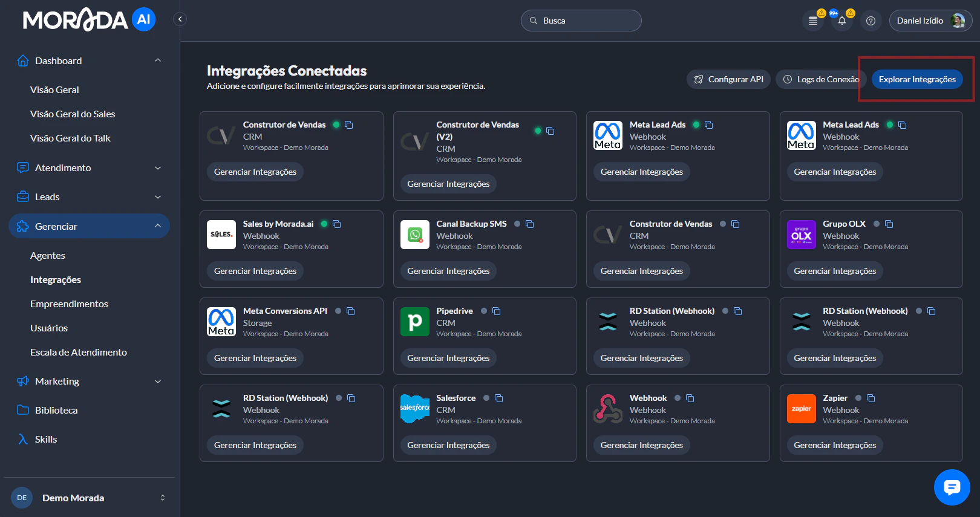
Task: Click copy icon next to Sales by Morada.ai
Action: click(x=337, y=224)
